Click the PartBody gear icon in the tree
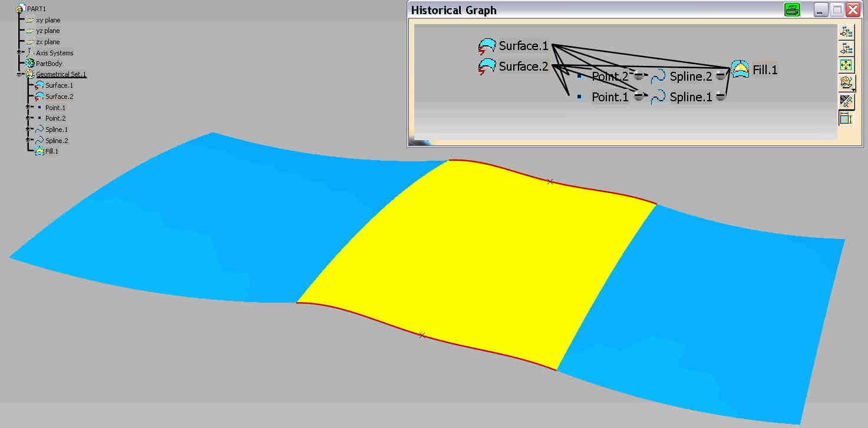The width and height of the screenshot is (868, 428). (30, 63)
